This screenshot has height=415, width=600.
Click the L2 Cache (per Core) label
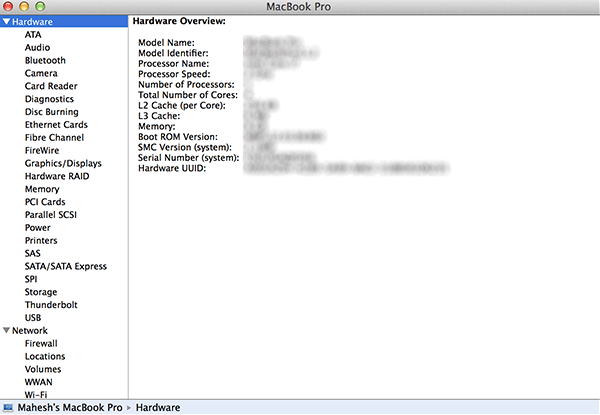tap(182, 105)
